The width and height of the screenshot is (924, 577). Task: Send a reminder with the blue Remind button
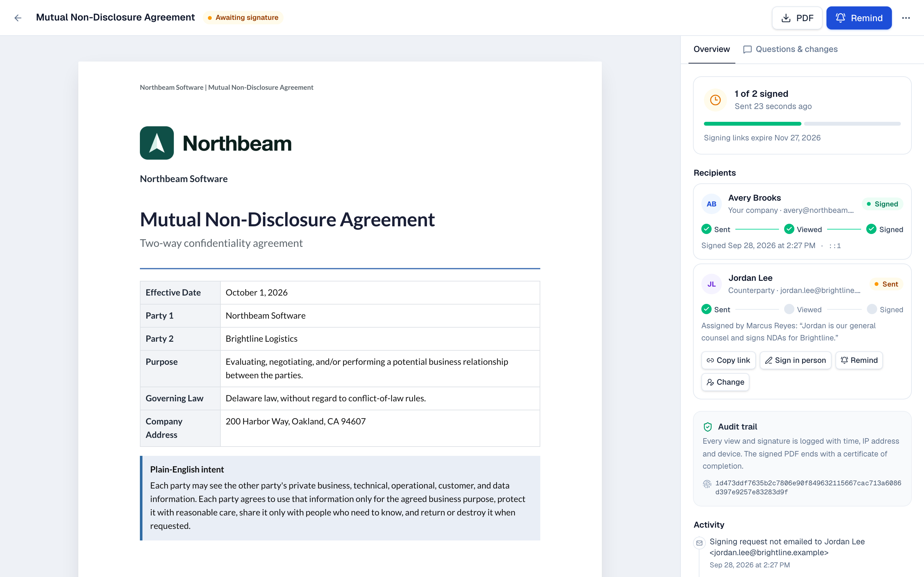[x=859, y=18]
